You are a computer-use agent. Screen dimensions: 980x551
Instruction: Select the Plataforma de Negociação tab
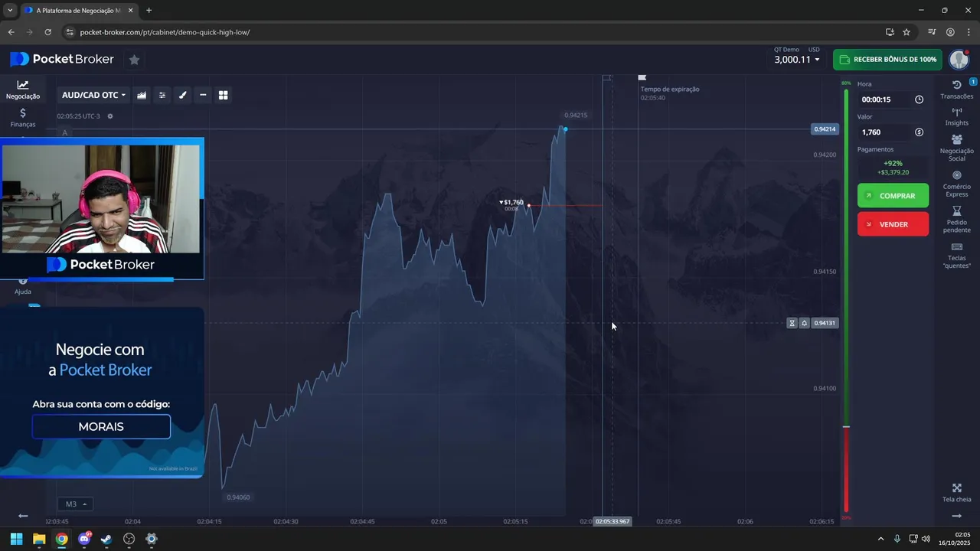point(78,11)
